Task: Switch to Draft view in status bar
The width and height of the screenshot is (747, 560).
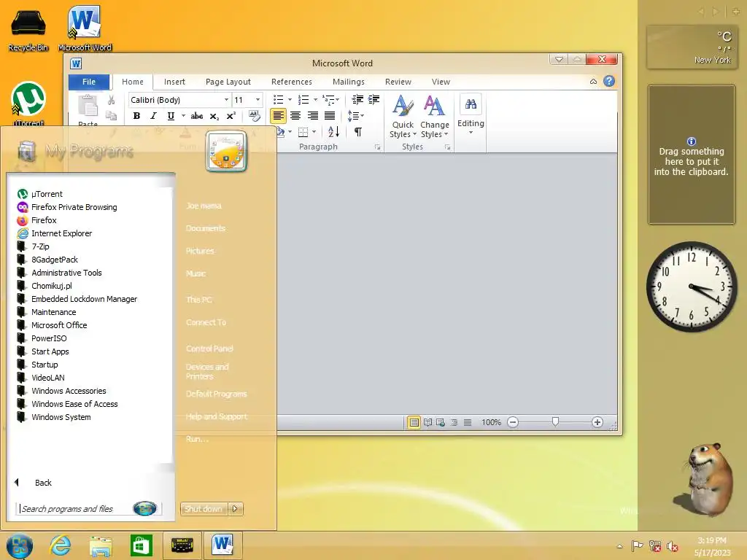Action: pyautogui.click(x=468, y=422)
